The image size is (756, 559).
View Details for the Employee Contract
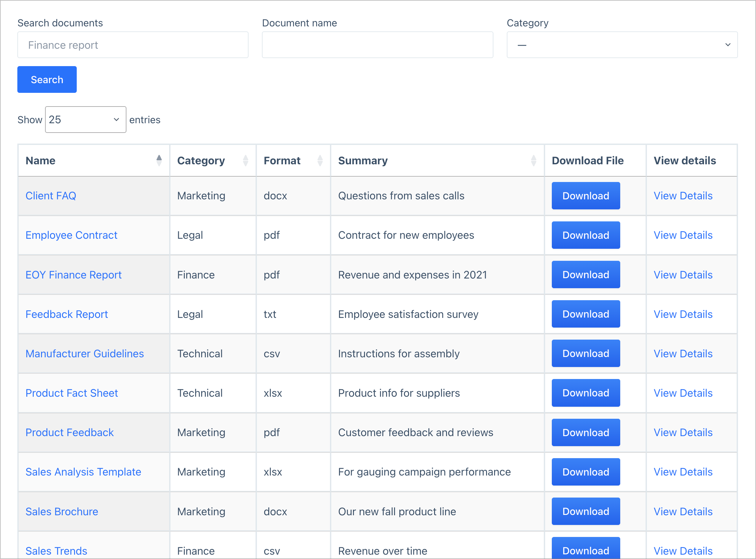coord(683,235)
